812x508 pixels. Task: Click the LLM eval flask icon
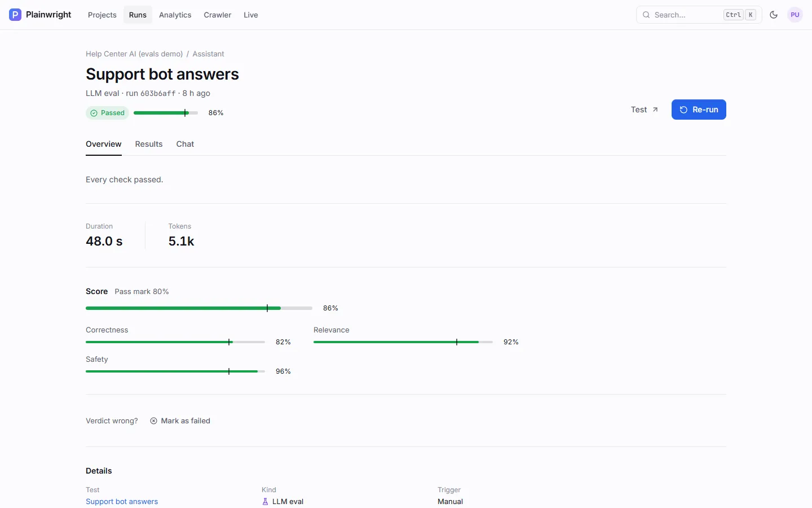pos(265,501)
